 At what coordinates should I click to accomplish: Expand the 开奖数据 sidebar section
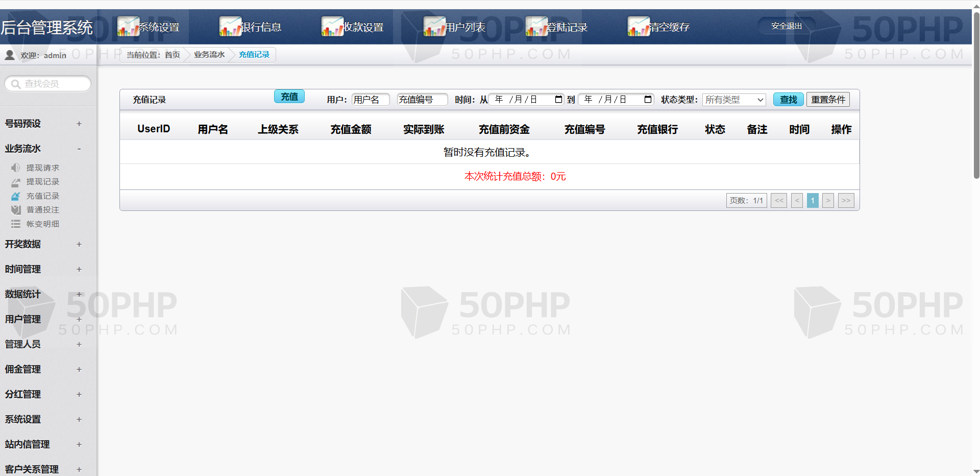(x=79, y=244)
